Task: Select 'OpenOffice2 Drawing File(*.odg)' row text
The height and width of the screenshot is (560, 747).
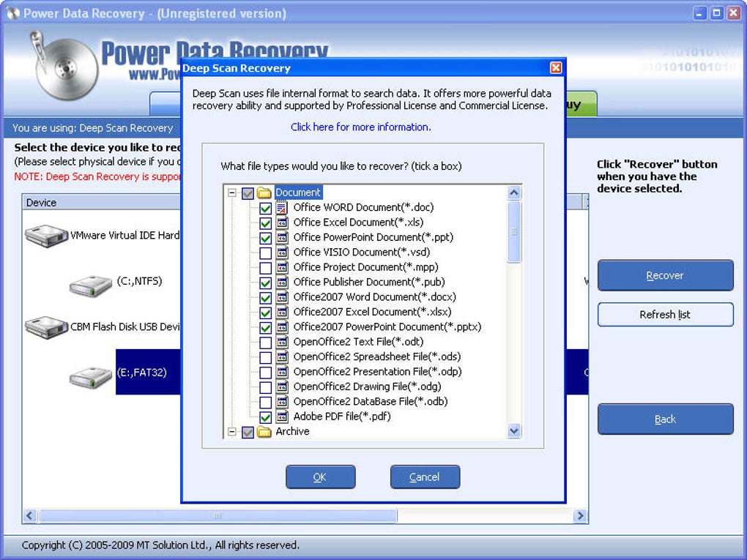Action: pyautogui.click(x=368, y=387)
